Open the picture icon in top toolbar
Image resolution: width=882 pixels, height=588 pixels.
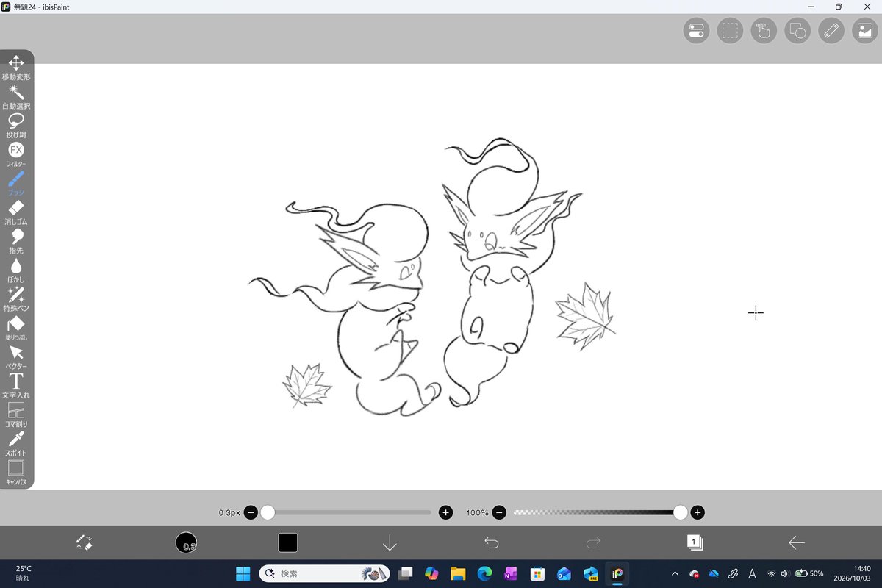pos(865,31)
